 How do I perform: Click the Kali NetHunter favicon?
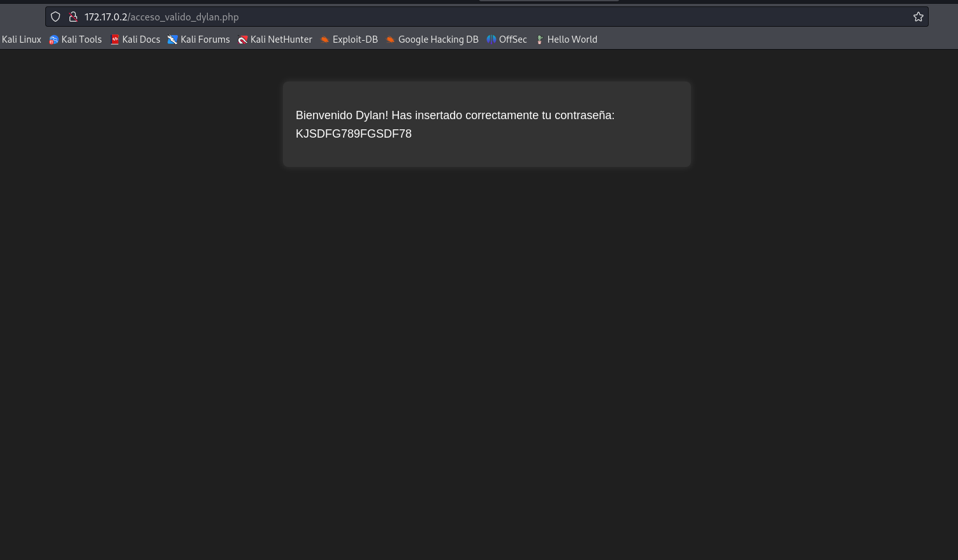[243, 39]
